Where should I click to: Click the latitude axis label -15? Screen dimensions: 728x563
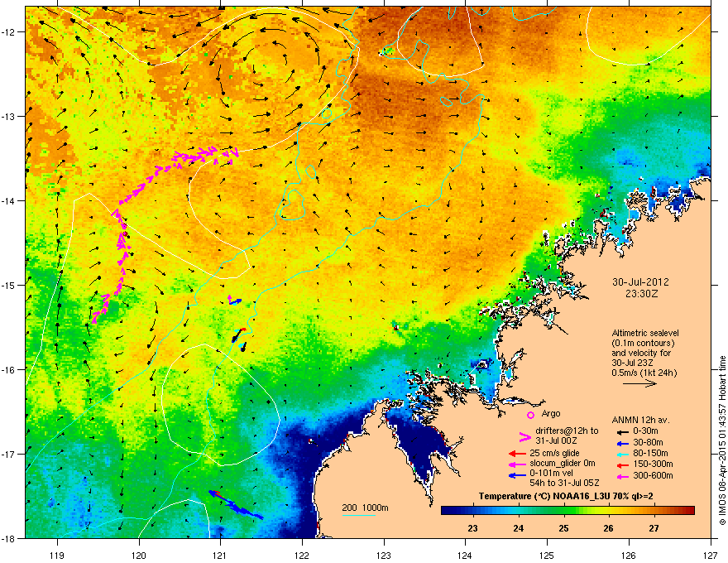(x=9, y=285)
